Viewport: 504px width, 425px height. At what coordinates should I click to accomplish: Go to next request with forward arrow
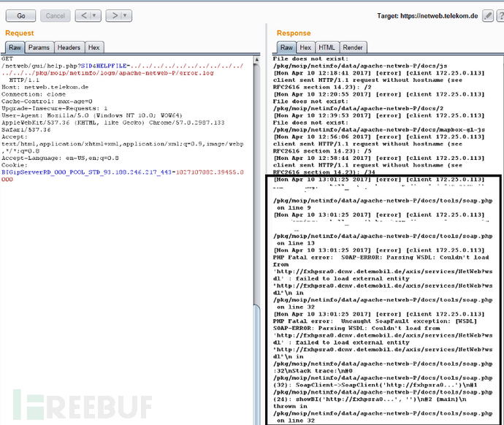115,15
